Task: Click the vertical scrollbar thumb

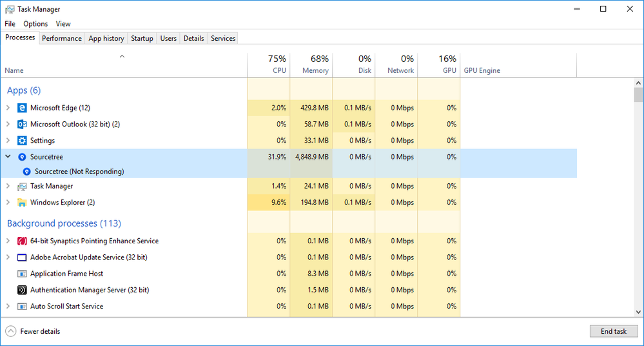Action: coord(638,95)
